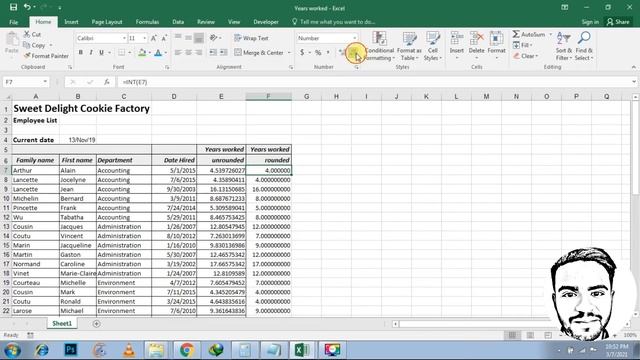
Task: Open the Clear button menu
Action: (526, 56)
